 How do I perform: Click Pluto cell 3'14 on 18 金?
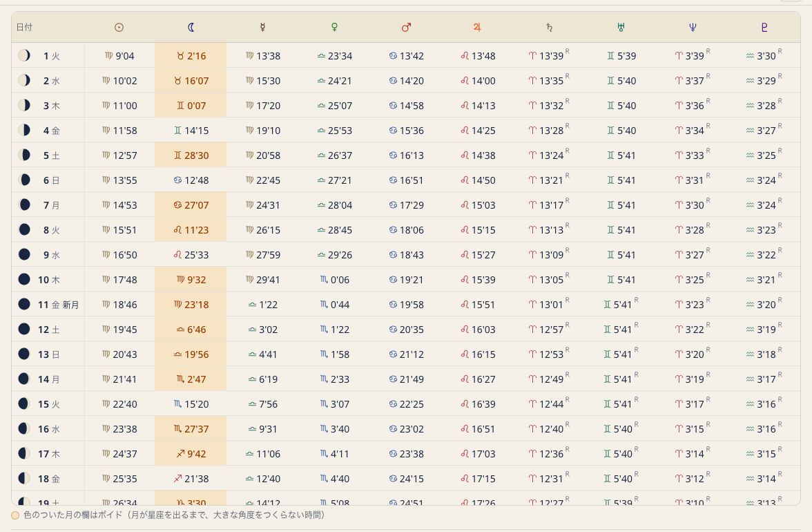click(x=764, y=478)
